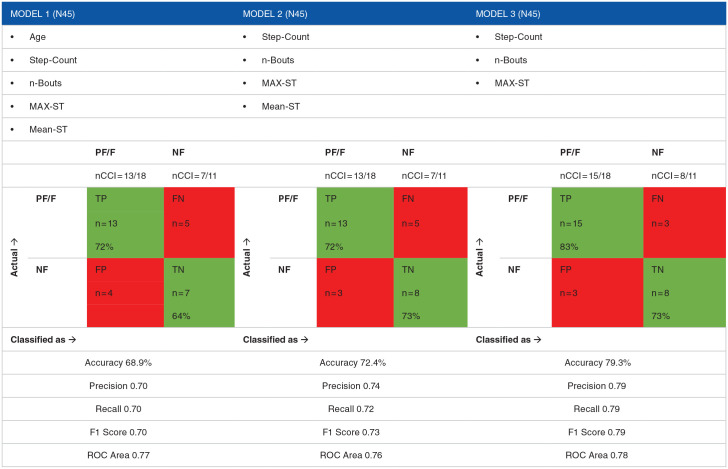Select the MODEL 2 (N45) column header

pyautogui.click(x=277, y=14)
